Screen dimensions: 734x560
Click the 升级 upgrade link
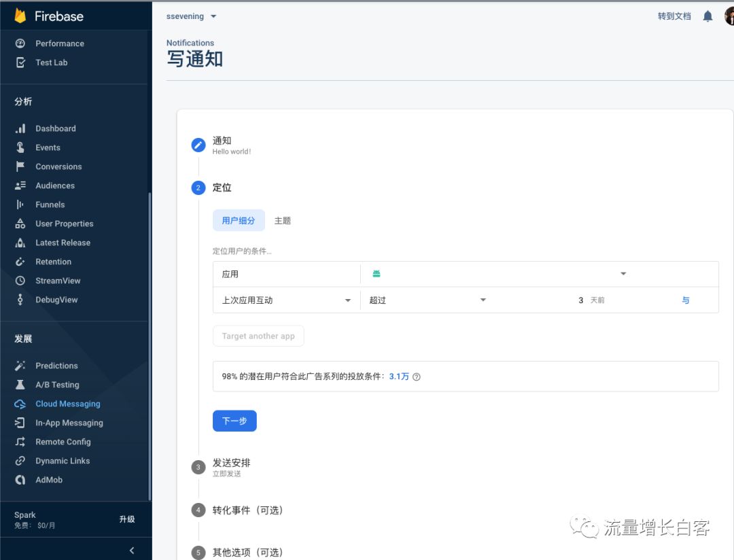click(x=127, y=519)
